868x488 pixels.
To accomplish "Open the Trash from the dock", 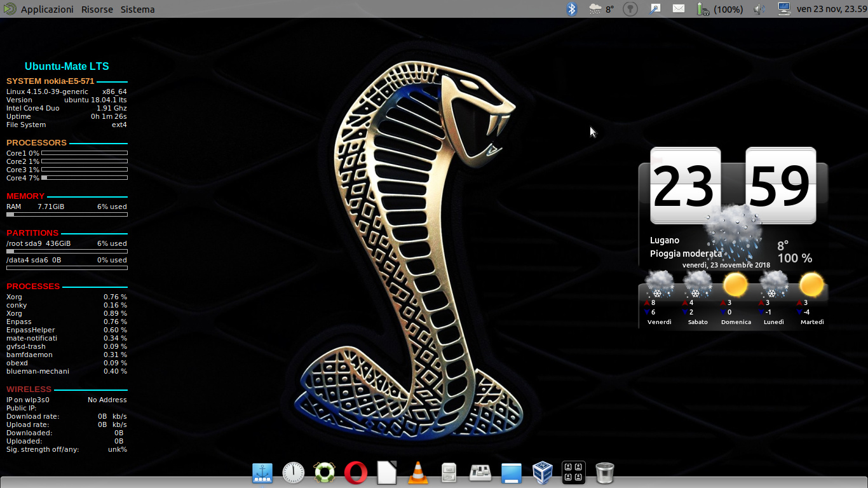I will 605,473.
